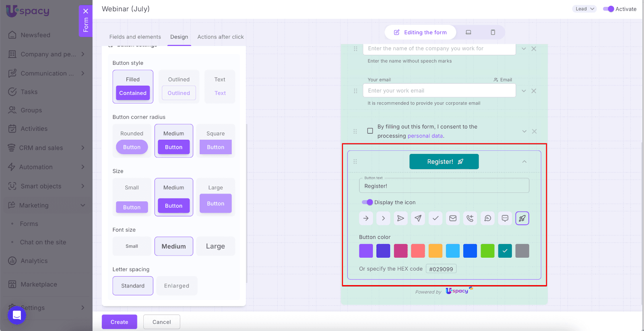Open the Lead dropdown
644x331 pixels.
[x=584, y=9]
